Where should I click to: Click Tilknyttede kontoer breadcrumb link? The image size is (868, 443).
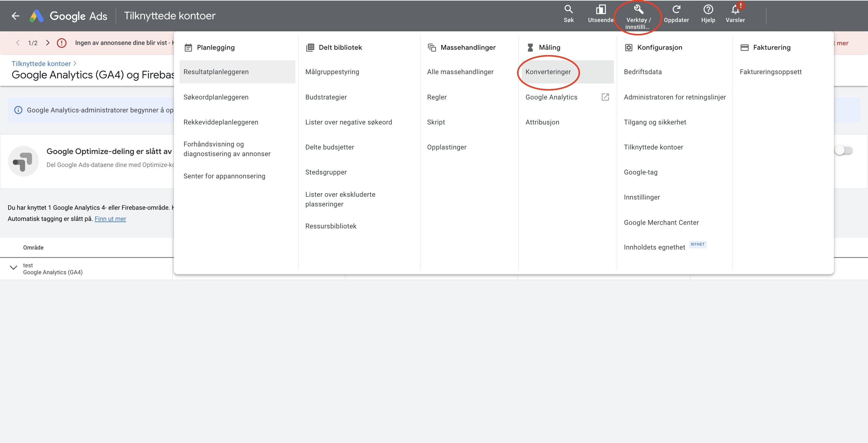tap(41, 64)
